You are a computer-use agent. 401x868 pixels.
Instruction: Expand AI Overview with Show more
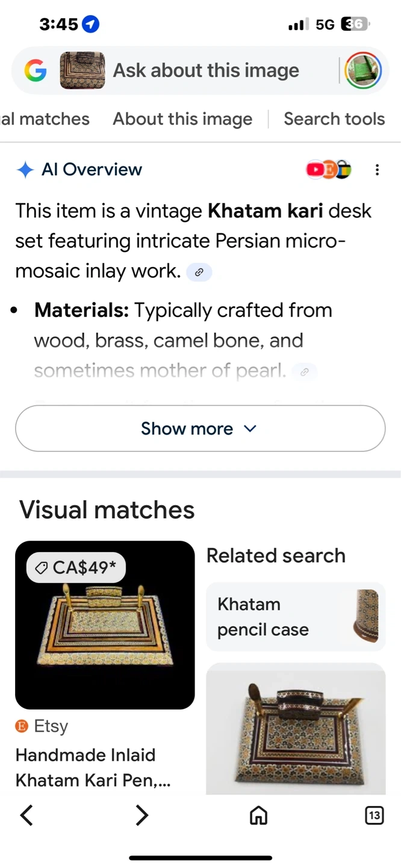tap(200, 429)
